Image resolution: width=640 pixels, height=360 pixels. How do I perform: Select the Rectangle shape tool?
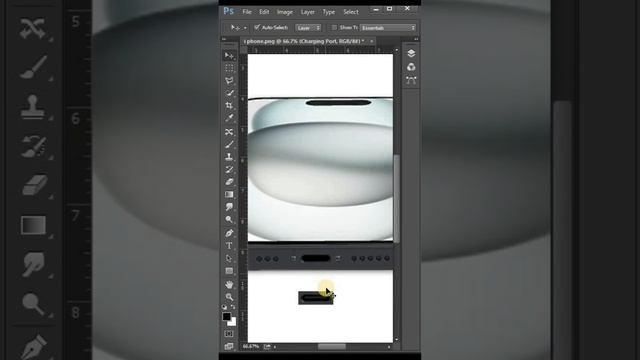(229, 271)
